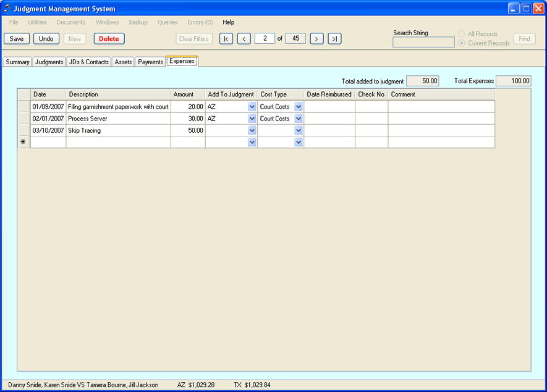Select the row header for Skip Tracing

tap(23, 131)
